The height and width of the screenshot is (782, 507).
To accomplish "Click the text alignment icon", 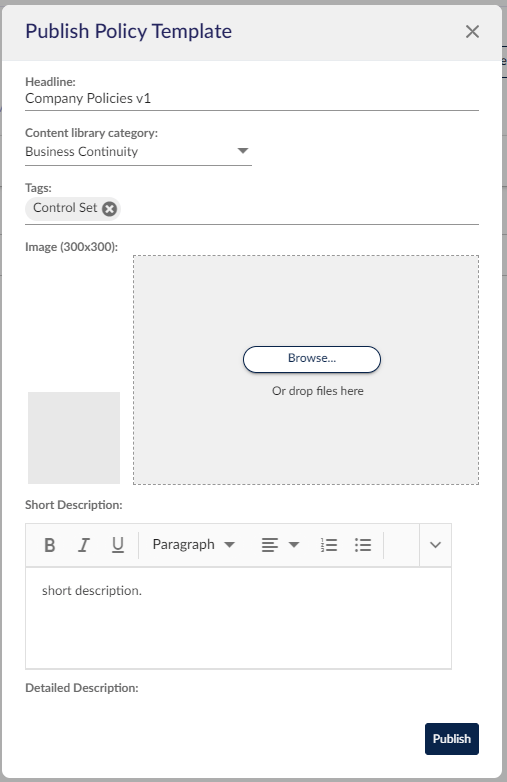I will (x=270, y=545).
